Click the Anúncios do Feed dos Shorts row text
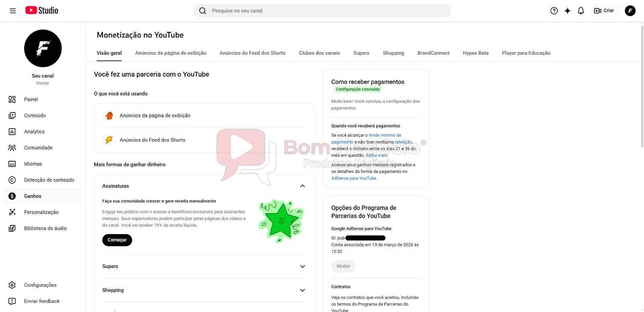 (x=153, y=140)
